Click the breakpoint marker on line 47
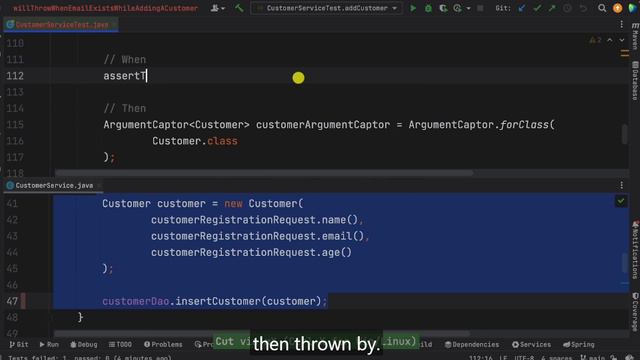Image resolution: width=640 pixels, height=360 pixels. [23, 301]
